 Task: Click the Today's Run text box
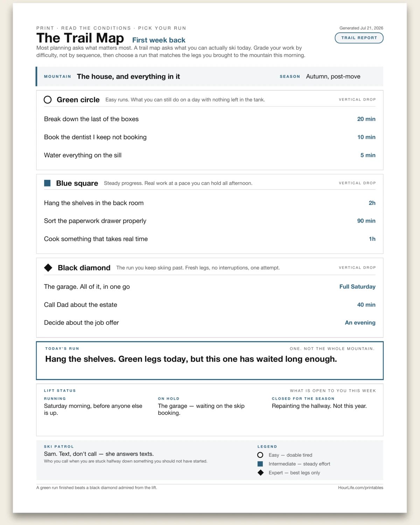coord(210,360)
